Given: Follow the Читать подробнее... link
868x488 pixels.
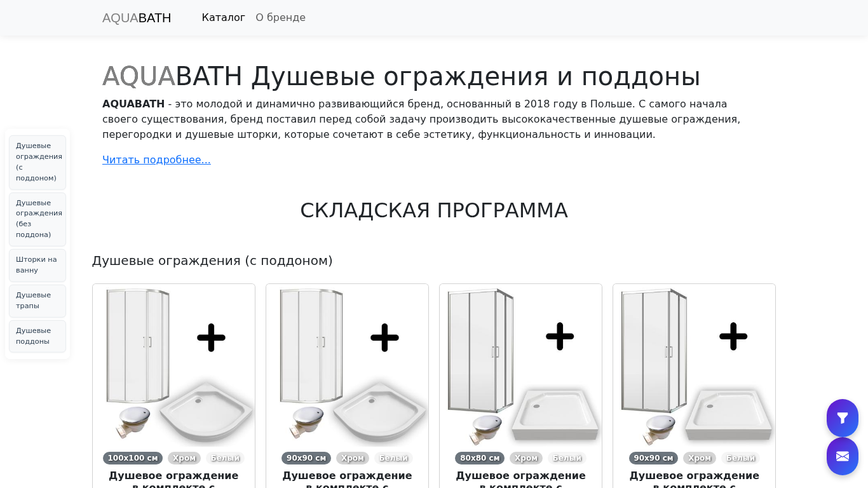Looking at the screenshot, I should point(156,159).
